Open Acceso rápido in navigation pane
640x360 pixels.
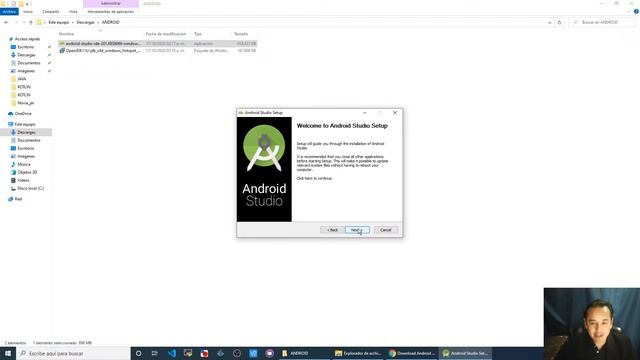click(x=27, y=39)
